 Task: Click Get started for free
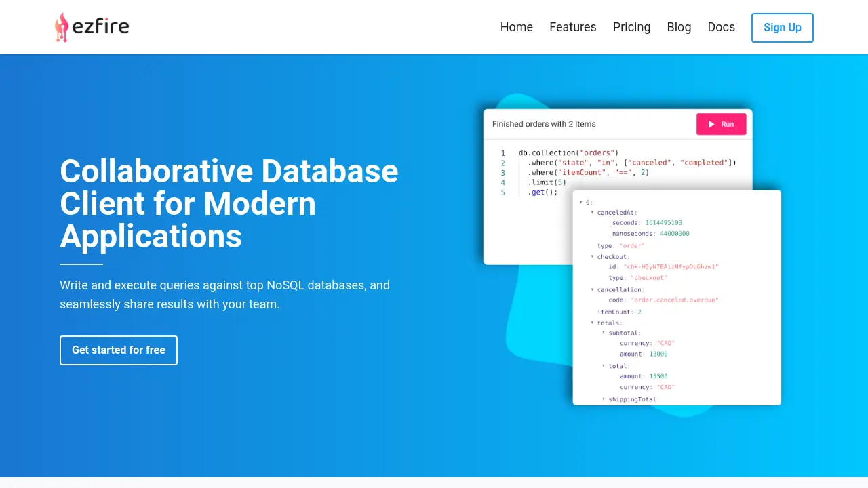tap(119, 350)
